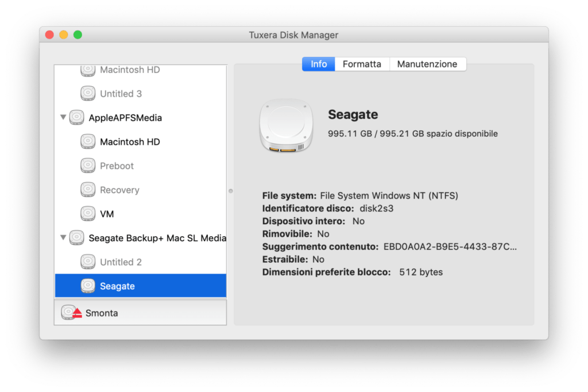Select Macintosh HD under AppleAPFSMedia

coord(141,141)
